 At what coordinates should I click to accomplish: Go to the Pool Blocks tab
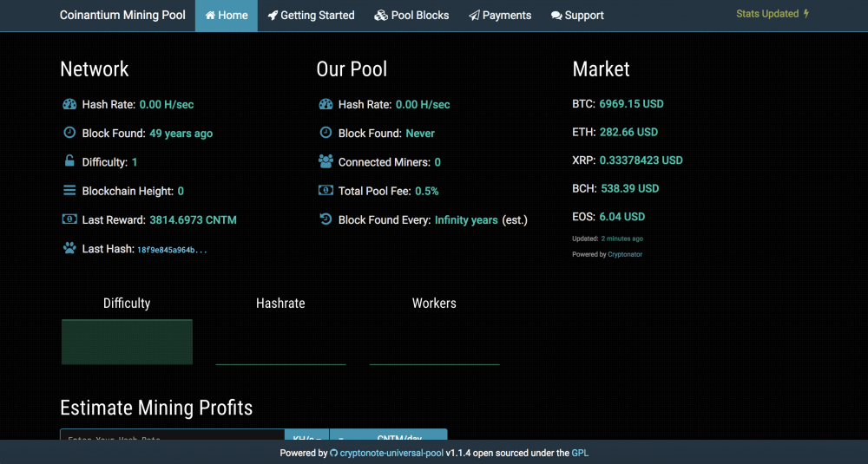click(411, 16)
